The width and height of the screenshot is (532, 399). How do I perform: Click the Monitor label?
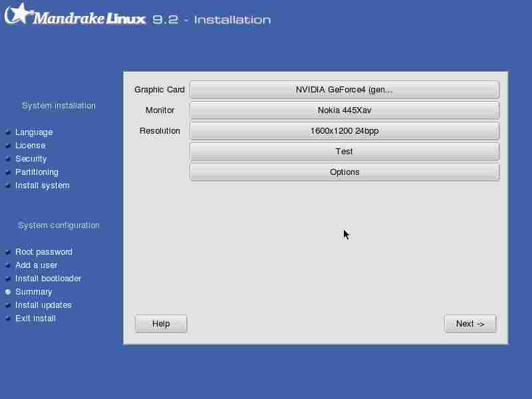click(x=160, y=110)
